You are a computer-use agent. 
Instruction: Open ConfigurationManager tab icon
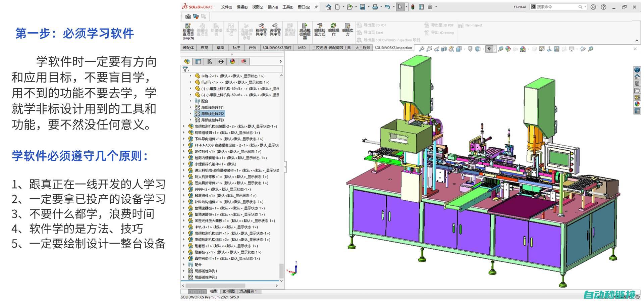(x=210, y=61)
